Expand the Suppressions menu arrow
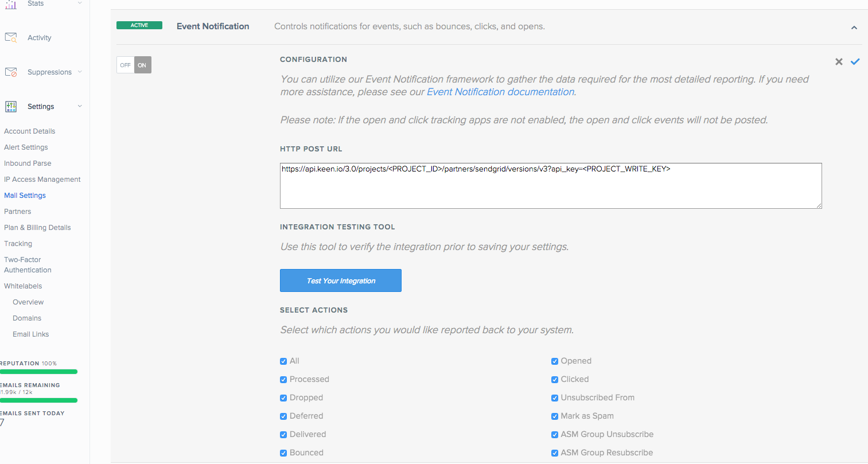Screen dimensions: 868x464 coord(80,72)
